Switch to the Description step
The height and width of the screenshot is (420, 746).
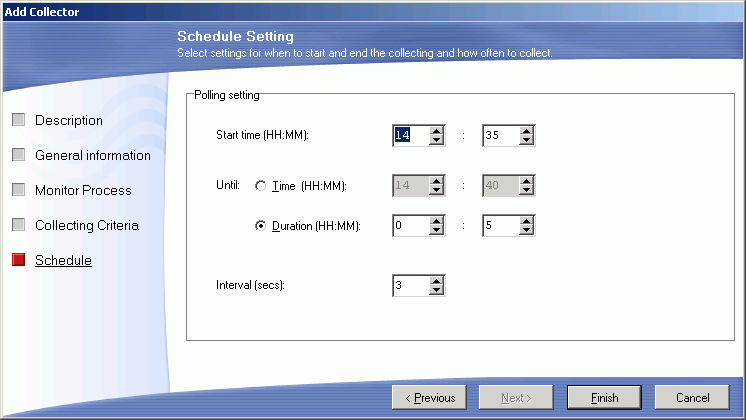69,120
